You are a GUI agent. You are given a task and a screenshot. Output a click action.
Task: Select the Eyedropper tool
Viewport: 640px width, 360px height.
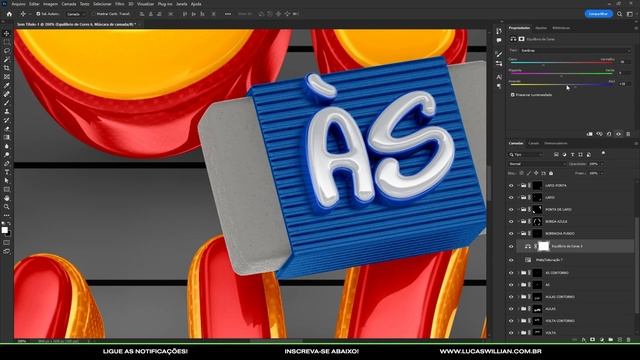(7, 85)
